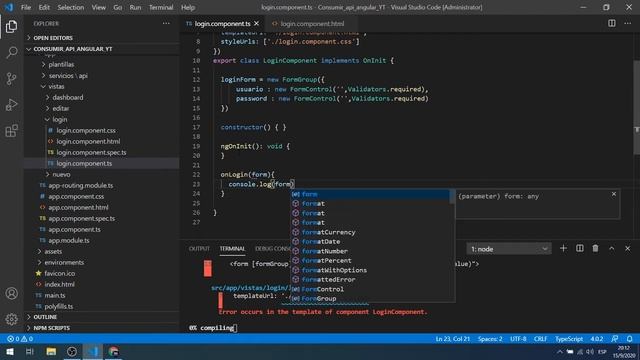Open notifications bell in status bar

click(x=629, y=339)
